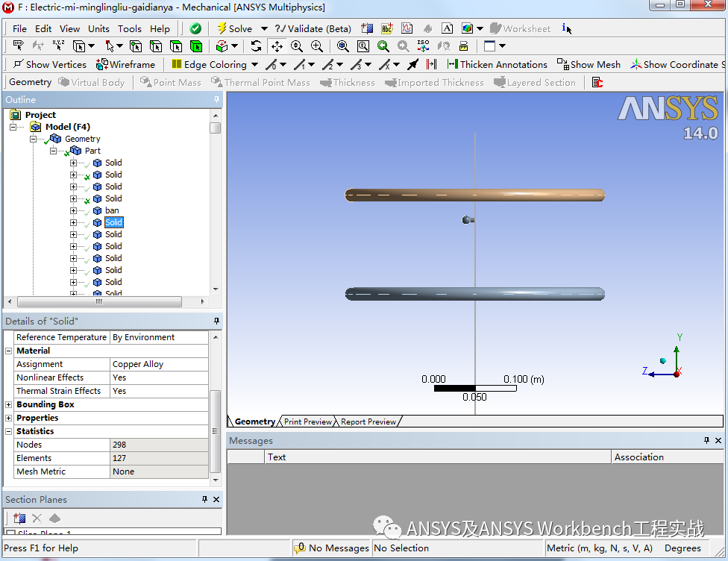Click the Zoom To Fit icon
Viewport: 728px width, 561px height.
342,46
